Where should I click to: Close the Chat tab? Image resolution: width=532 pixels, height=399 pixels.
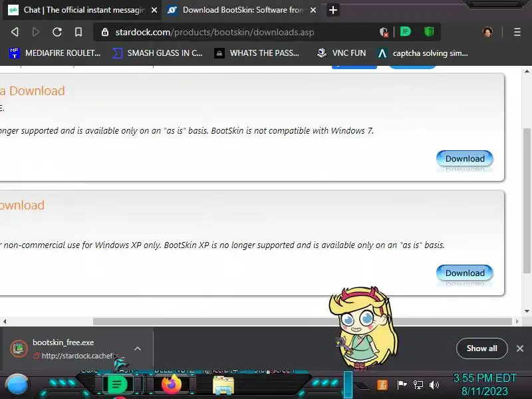154,10
